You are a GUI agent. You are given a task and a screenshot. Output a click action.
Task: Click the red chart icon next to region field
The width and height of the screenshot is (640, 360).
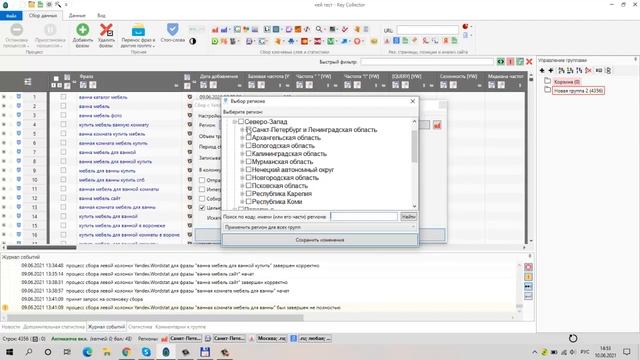[x=437, y=125]
